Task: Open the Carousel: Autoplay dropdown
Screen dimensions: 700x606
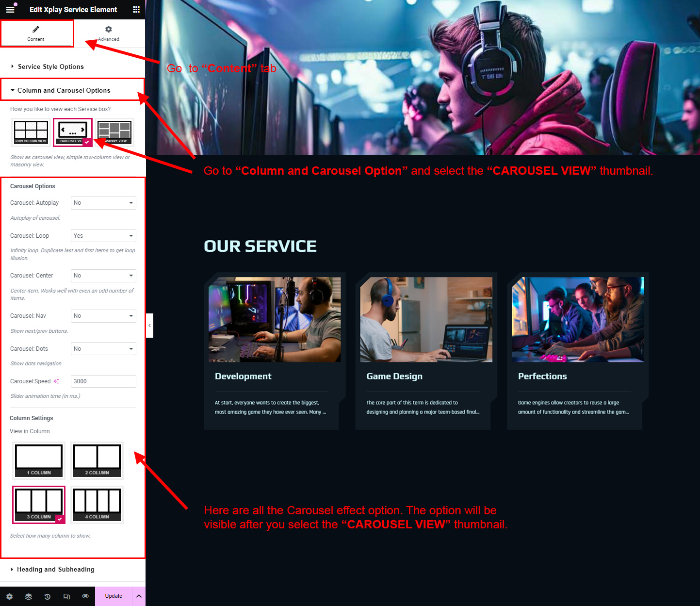Action: click(103, 203)
